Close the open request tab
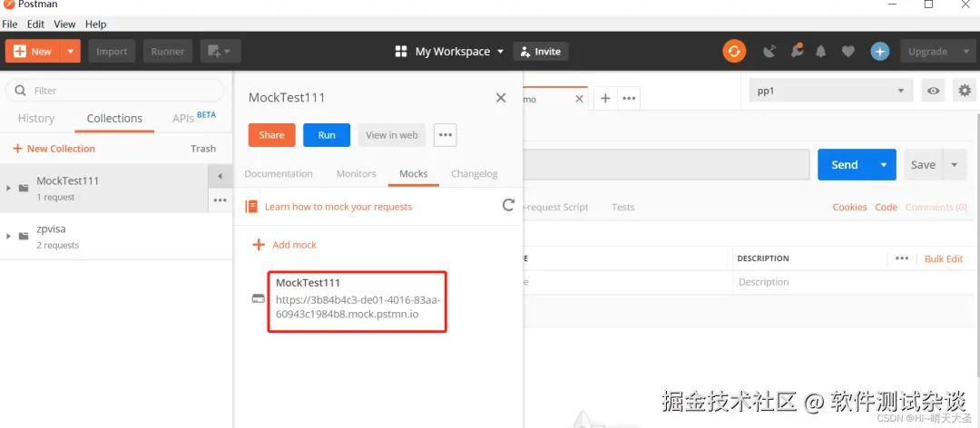 click(x=579, y=99)
